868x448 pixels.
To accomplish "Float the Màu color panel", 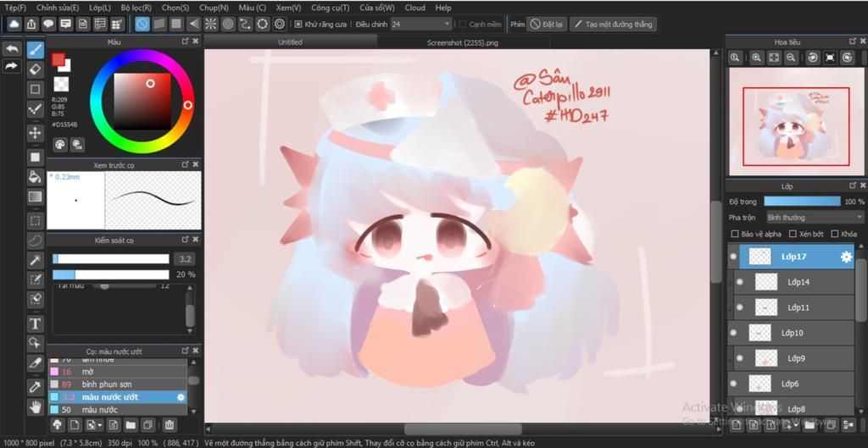I will (186, 41).
